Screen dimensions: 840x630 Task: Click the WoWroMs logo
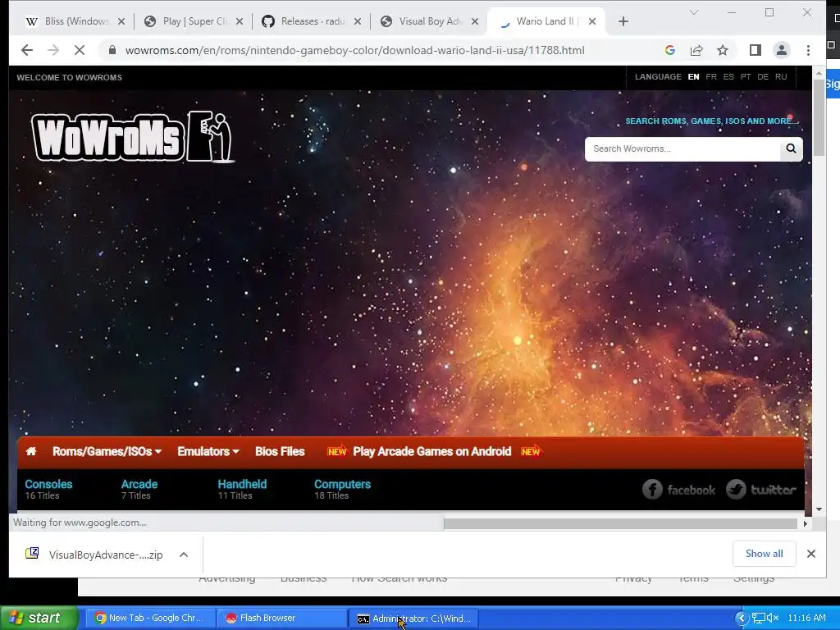(133, 137)
